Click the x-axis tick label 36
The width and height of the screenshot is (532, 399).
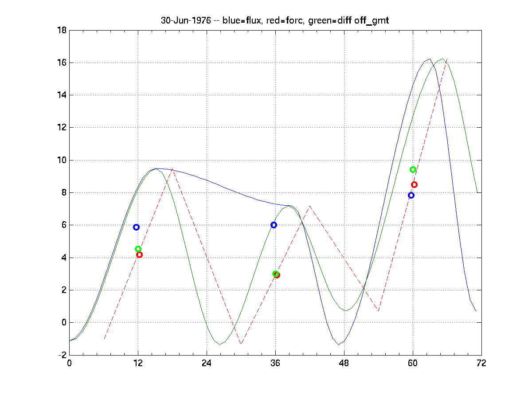point(275,363)
